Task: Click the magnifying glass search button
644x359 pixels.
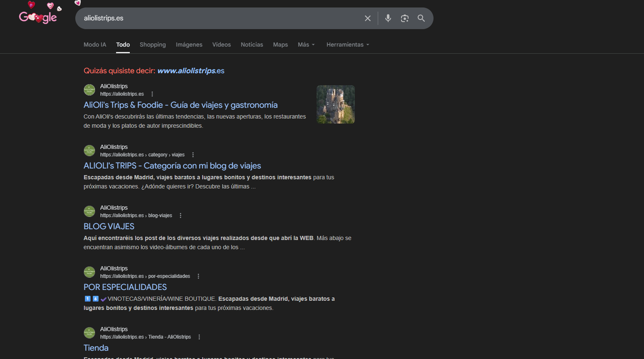Action: [x=421, y=18]
